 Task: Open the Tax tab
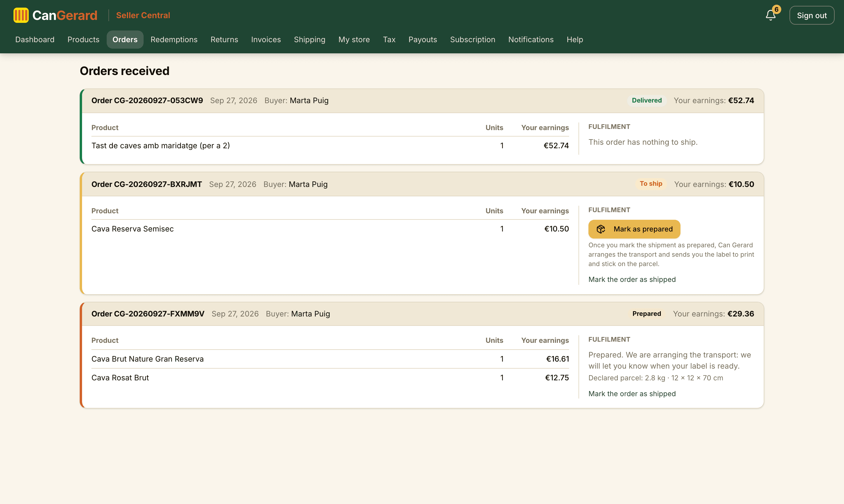(x=389, y=39)
